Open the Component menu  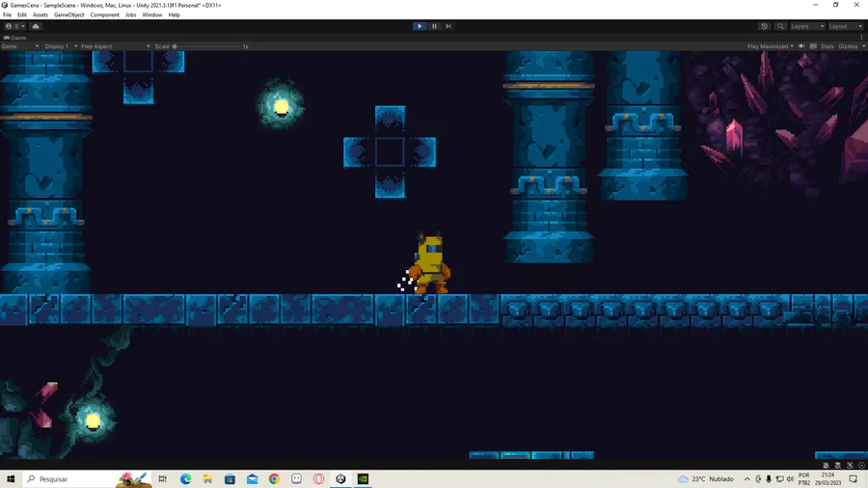(x=104, y=14)
